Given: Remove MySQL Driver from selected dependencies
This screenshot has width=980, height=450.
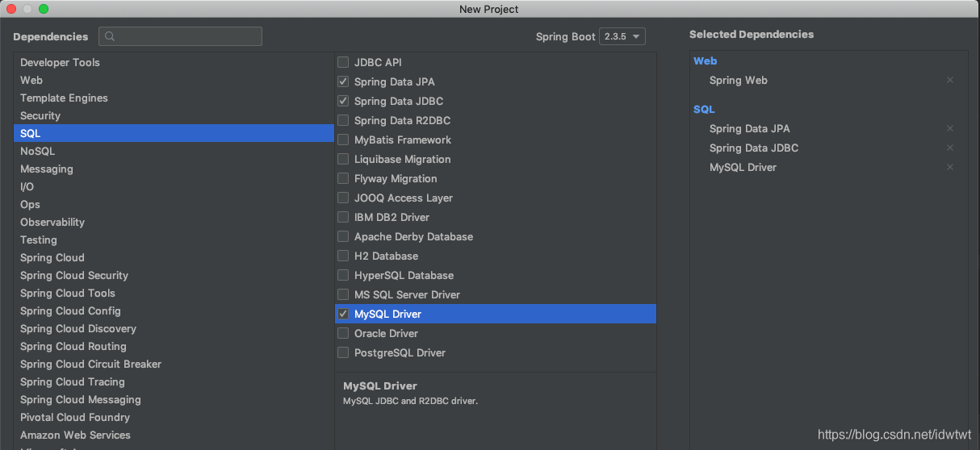Looking at the screenshot, I should click(x=950, y=167).
